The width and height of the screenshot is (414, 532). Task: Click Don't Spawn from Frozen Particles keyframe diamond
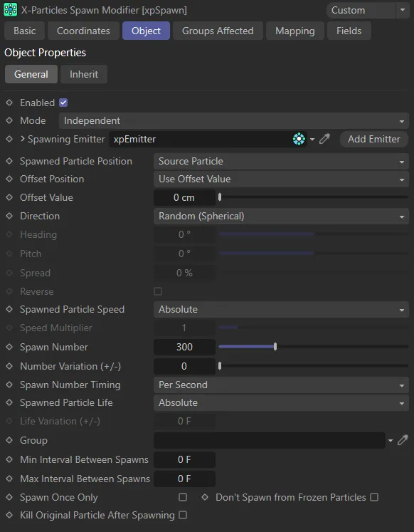click(x=205, y=497)
